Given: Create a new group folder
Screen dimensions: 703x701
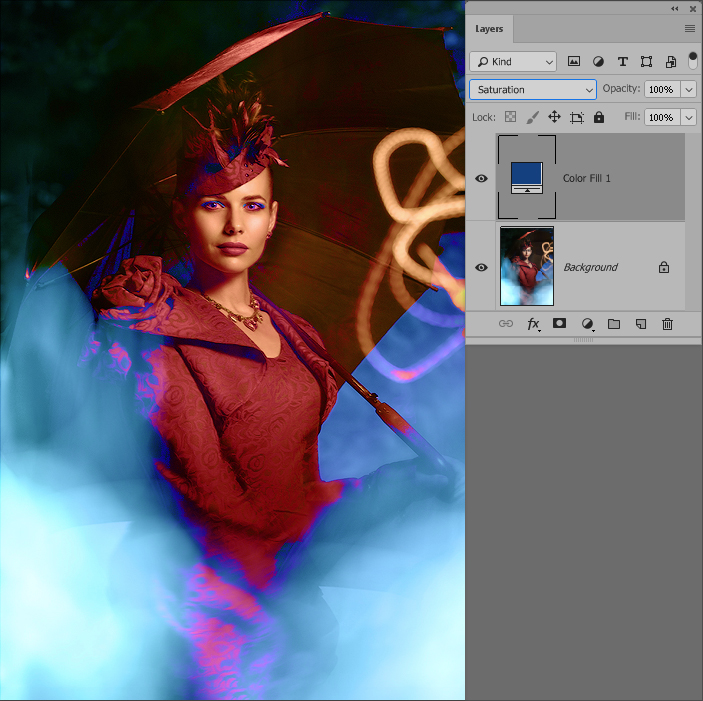Looking at the screenshot, I should point(614,324).
